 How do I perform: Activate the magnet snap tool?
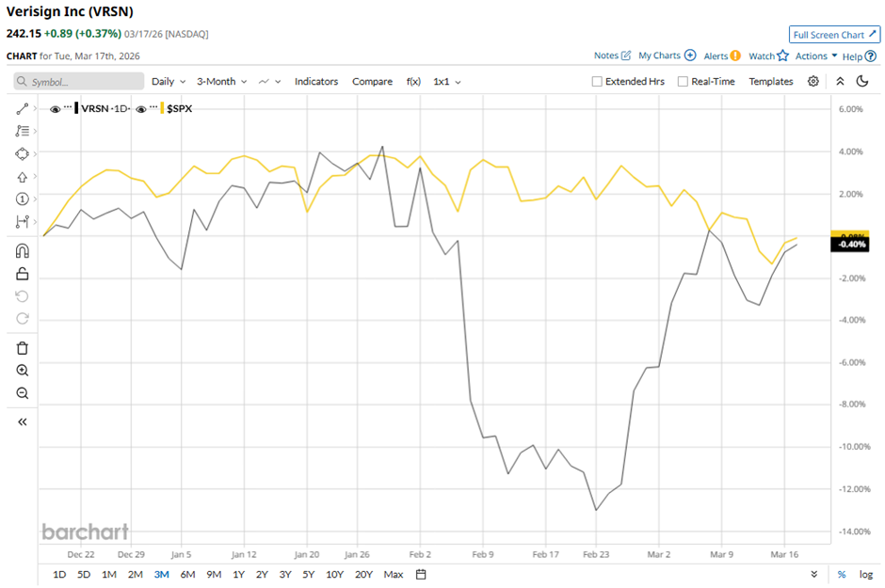[x=23, y=251]
